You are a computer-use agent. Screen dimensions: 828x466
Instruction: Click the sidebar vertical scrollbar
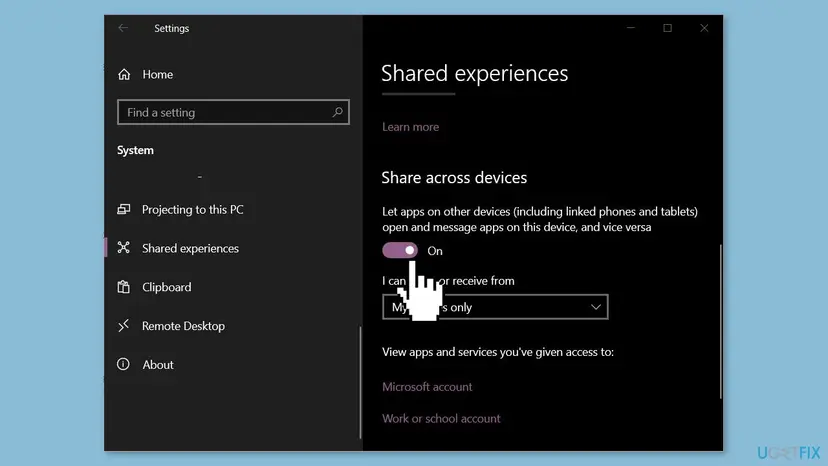[361, 382]
